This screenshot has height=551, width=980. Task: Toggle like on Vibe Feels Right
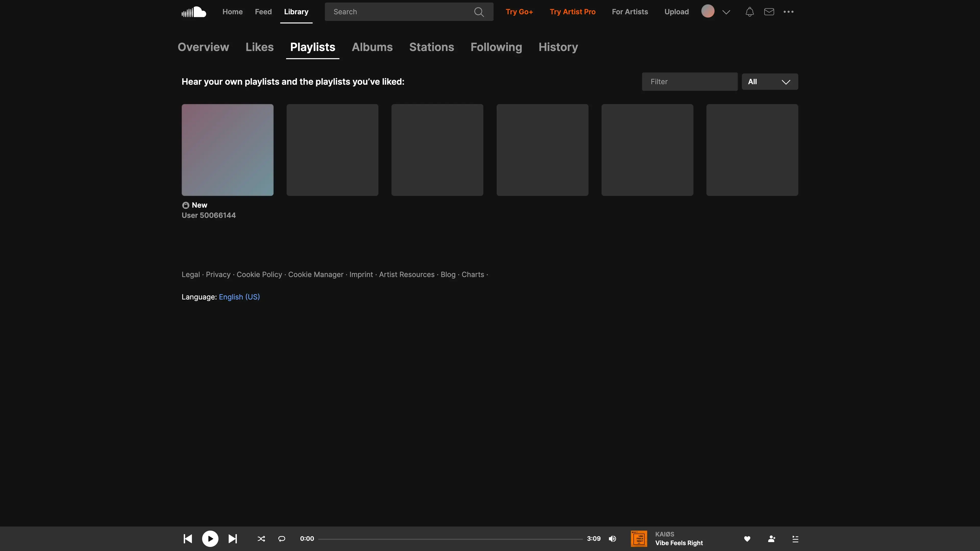pyautogui.click(x=747, y=539)
